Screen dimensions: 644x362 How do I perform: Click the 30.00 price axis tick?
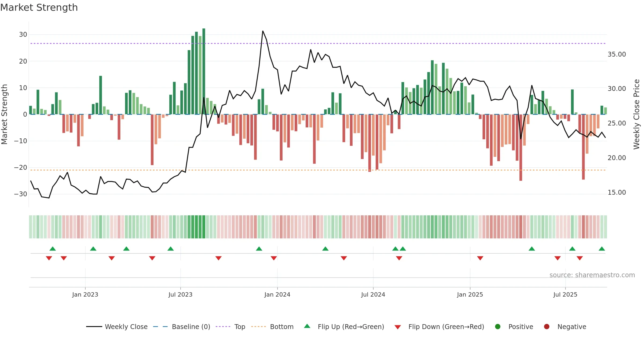pos(617,89)
